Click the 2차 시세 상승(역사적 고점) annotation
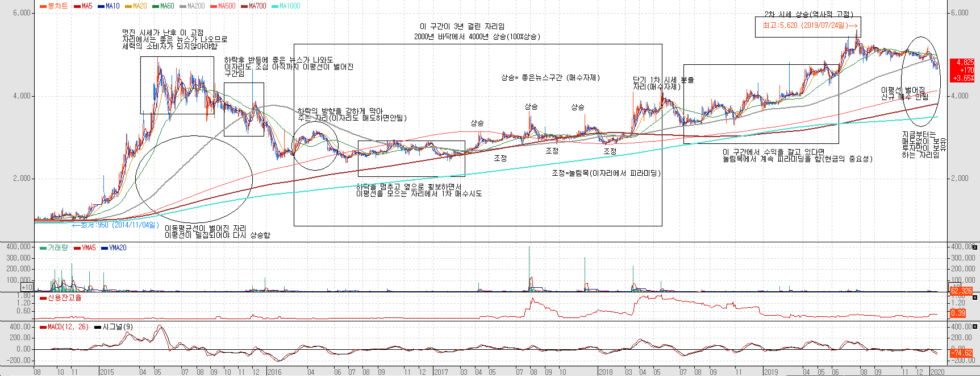 coord(808,15)
